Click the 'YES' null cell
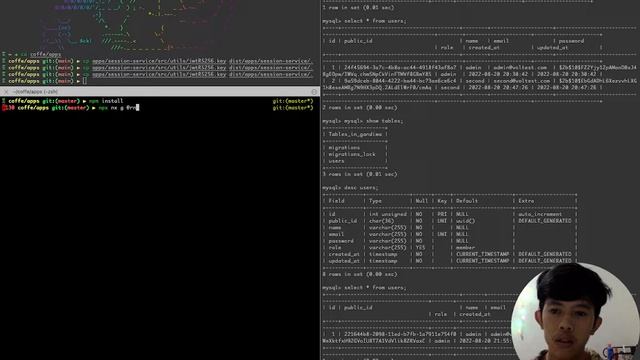The image size is (640, 360). pos(420,247)
